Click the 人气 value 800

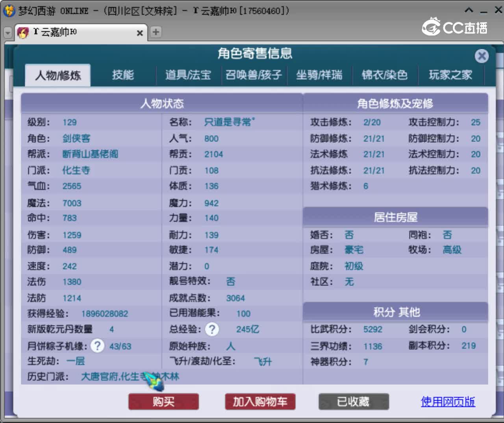pos(211,139)
